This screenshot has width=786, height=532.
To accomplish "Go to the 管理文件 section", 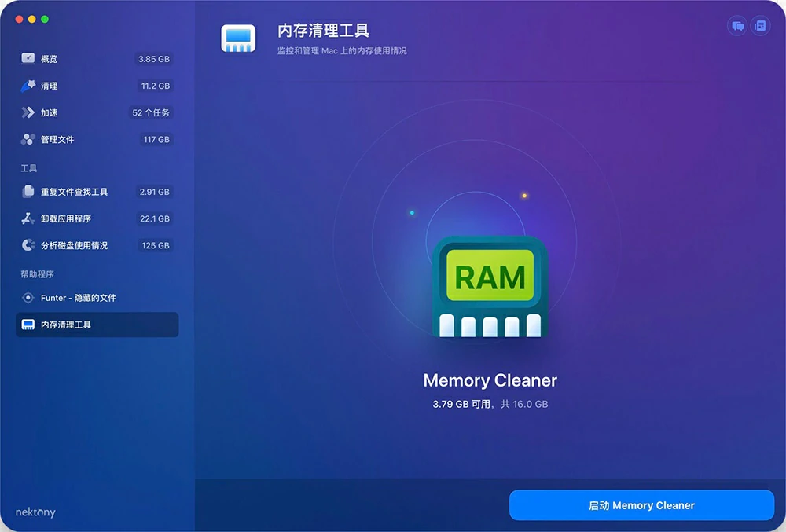I will pos(97,139).
